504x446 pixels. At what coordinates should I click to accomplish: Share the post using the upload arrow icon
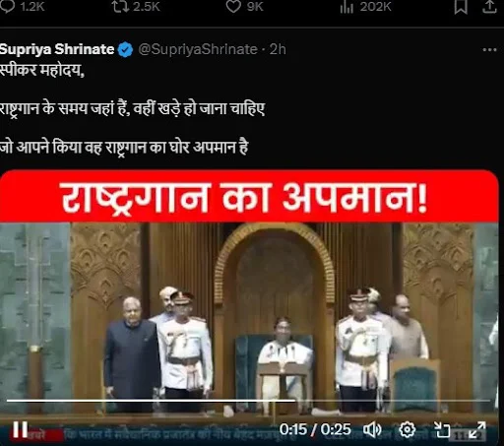[489, 7]
